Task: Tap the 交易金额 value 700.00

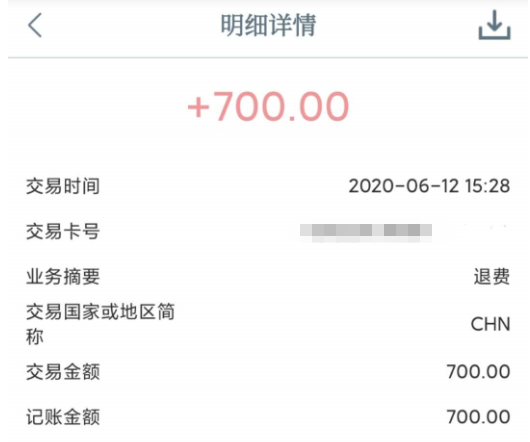Action: click(x=478, y=372)
